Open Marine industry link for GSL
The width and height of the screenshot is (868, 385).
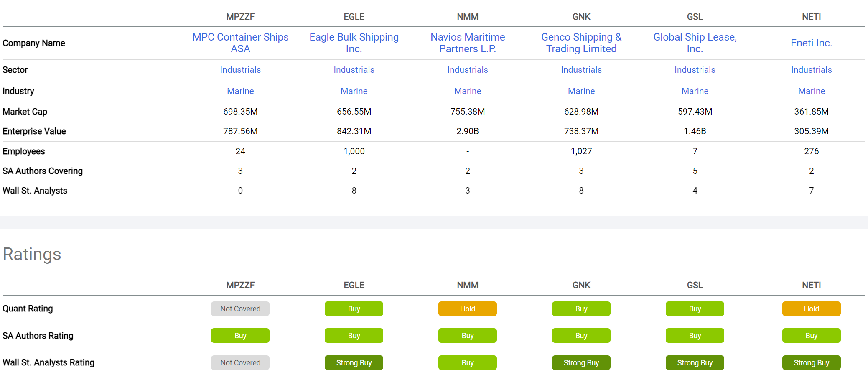[695, 91]
